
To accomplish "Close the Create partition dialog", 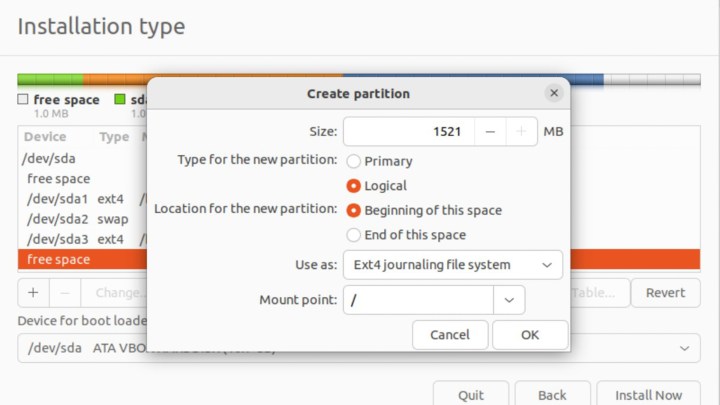I will click(x=553, y=93).
